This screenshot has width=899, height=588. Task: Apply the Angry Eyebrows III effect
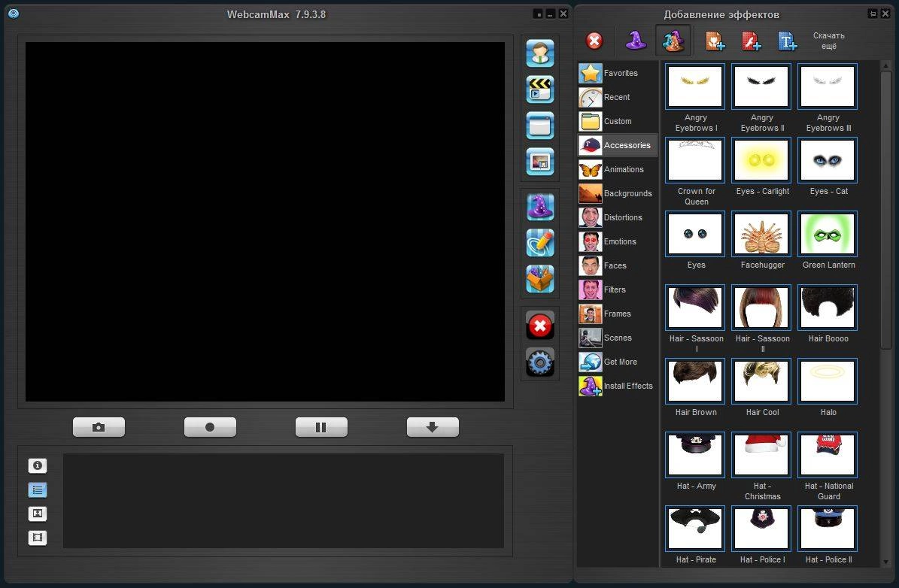tap(828, 86)
